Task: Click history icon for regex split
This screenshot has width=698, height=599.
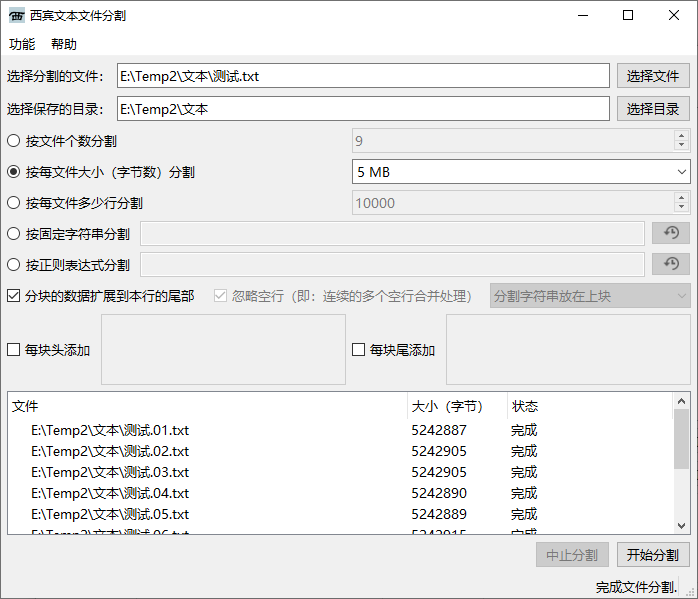Action: tap(671, 264)
